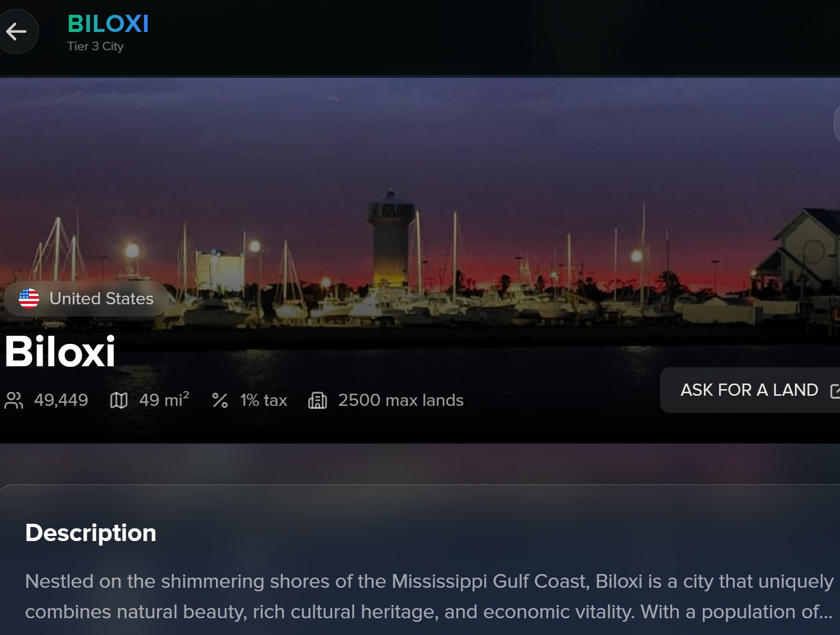This screenshot has height=635, width=840.
Task: Click the percent tax icon
Action: (x=220, y=400)
